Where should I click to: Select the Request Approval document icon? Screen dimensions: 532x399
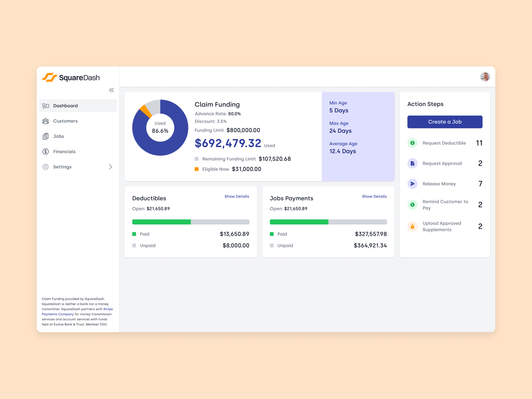pos(412,163)
